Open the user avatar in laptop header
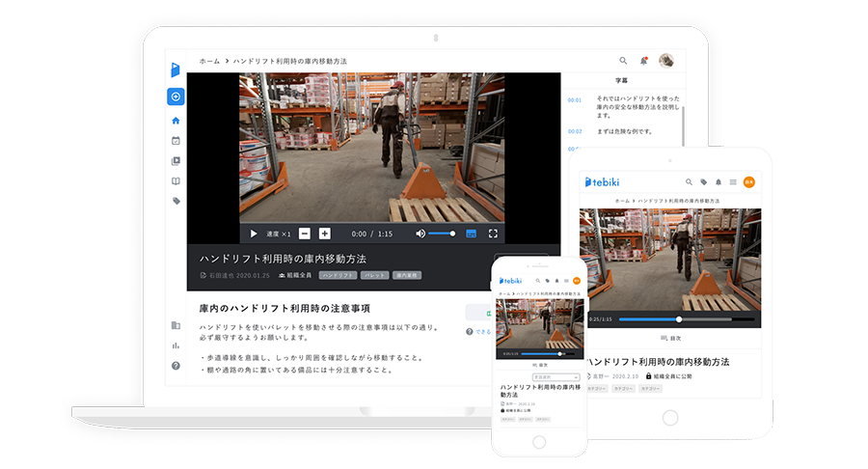 pos(665,61)
